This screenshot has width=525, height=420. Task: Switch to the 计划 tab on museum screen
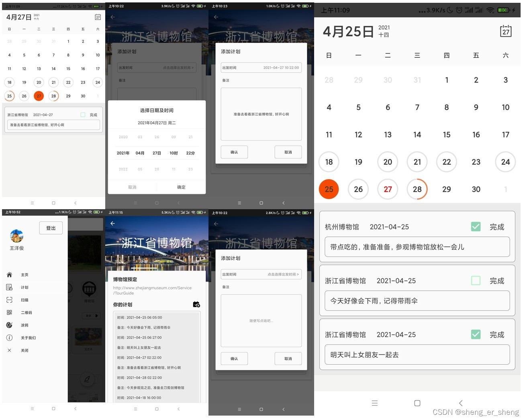pyautogui.click(x=144, y=262)
